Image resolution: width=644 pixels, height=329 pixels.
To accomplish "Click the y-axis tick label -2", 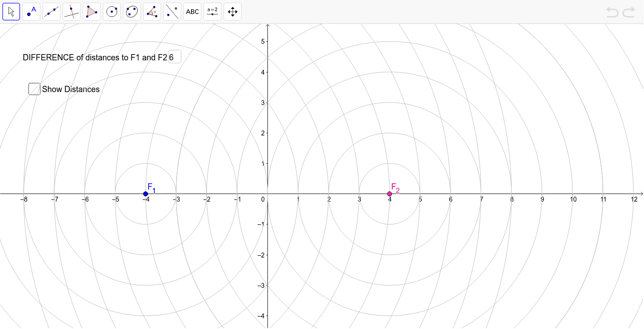I will click(x=262, y=255).
